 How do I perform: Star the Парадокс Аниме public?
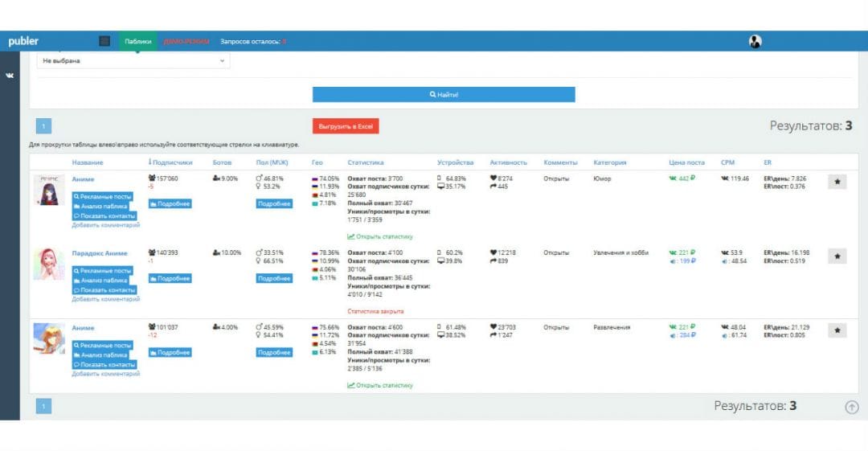[x=837, y=256]
